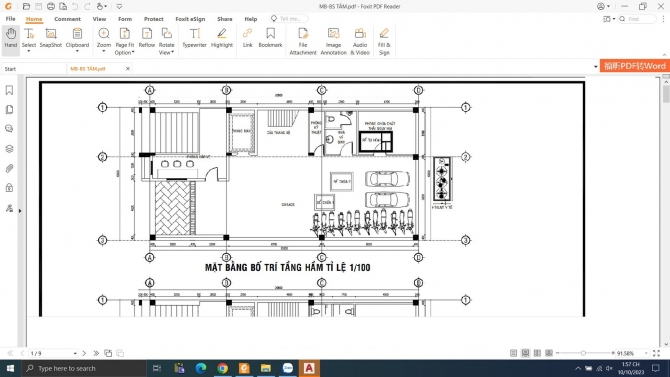Switch to the Comment tab

pyautogui.click(x=68, y=19)
